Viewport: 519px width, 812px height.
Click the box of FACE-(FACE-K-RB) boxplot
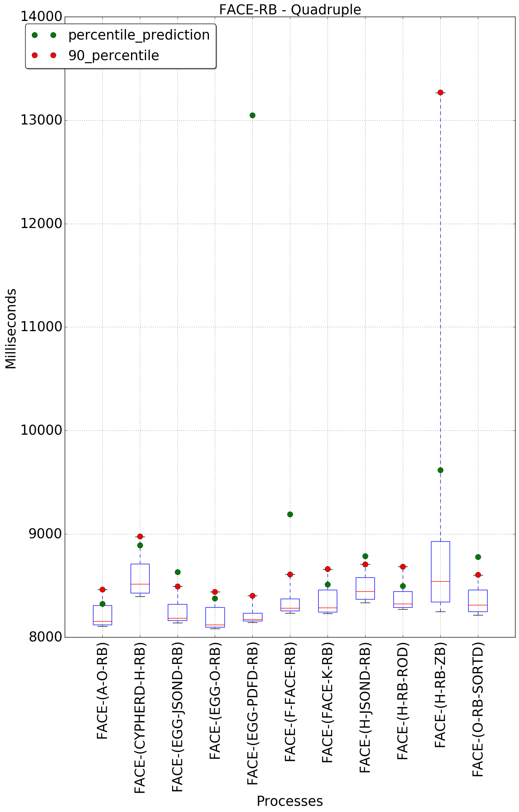click(328, 601)
